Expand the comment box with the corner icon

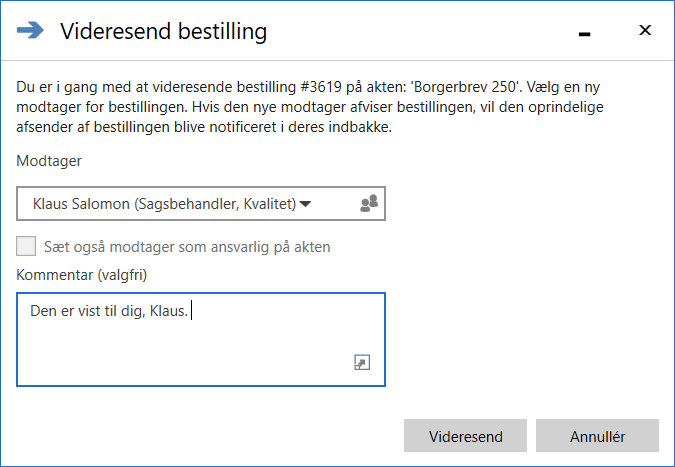coord(362,364)
